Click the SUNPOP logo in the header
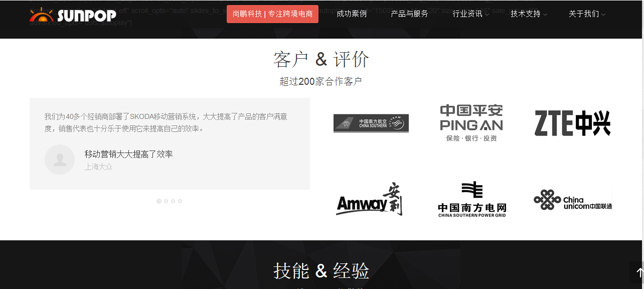This screenshot has width=644, height=289. (73, 15)
